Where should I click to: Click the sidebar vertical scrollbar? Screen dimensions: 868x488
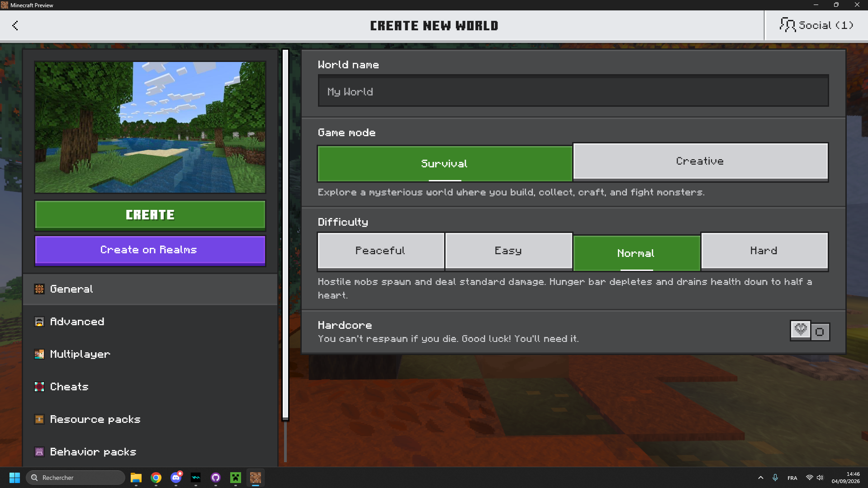(x=285, y=235)
